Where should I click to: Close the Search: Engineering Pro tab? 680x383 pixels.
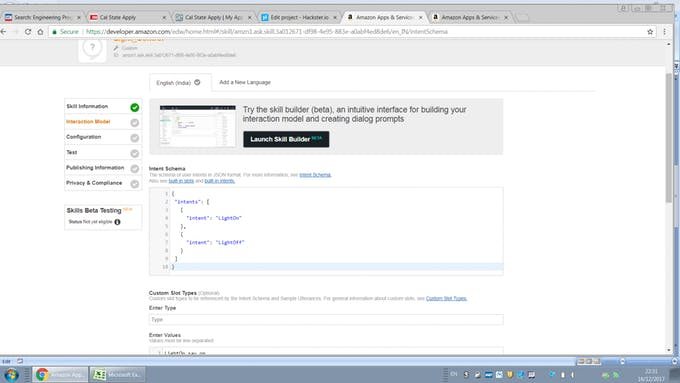pyautogui.click(x=78, y=17)
